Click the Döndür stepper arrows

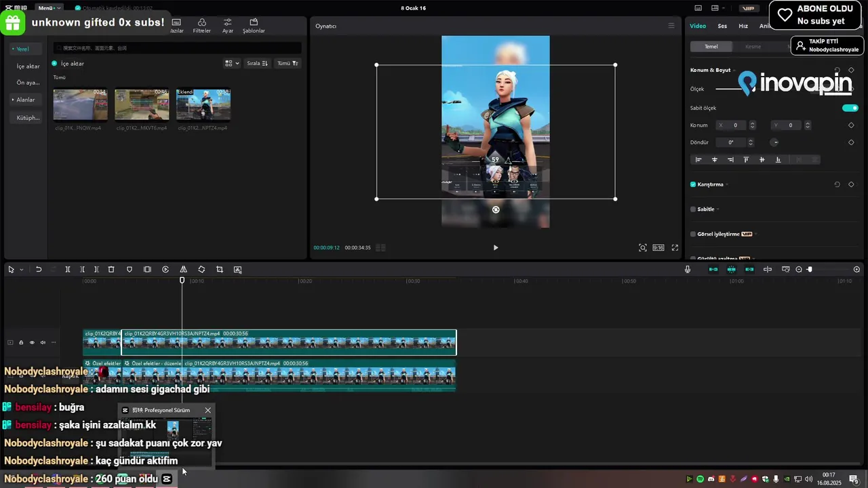(751, 142)
